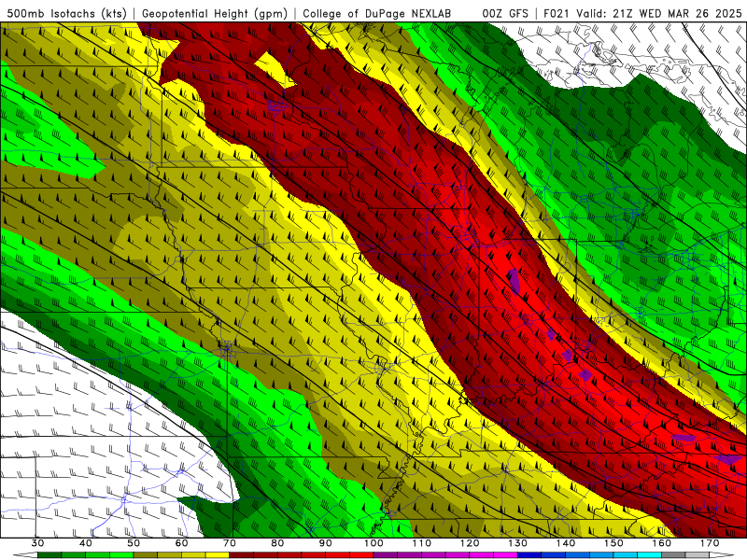The height and width of the screenshot is (560, 747).
Task: Click the '00Z GFS' model run text
Action: point(505,13)
